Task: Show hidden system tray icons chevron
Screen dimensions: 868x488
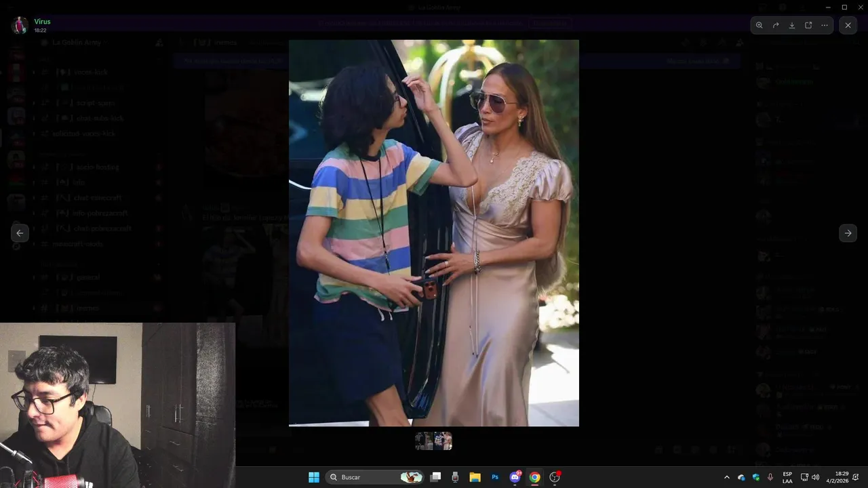Action: pyautogui.click(x=727, y=477)
